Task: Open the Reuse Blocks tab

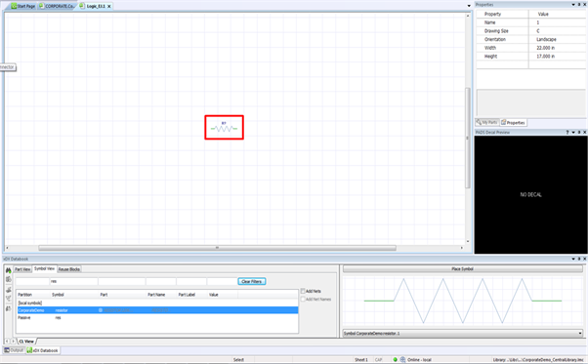Action: (69, 269)
